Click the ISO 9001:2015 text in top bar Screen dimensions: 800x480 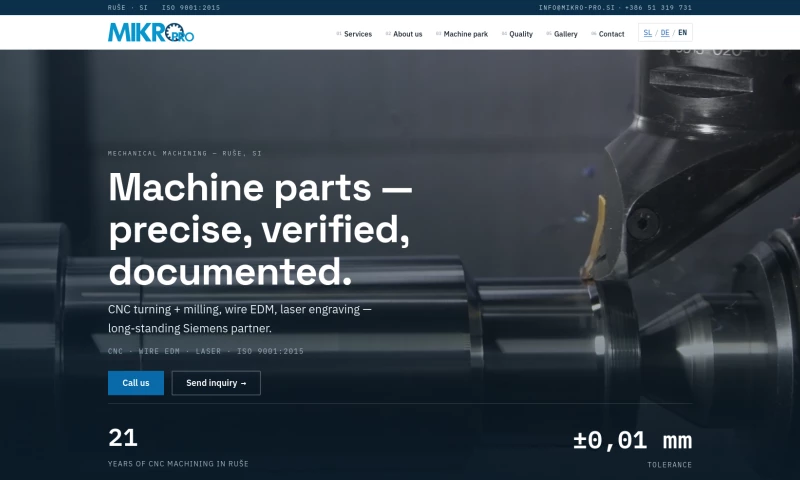191,8
